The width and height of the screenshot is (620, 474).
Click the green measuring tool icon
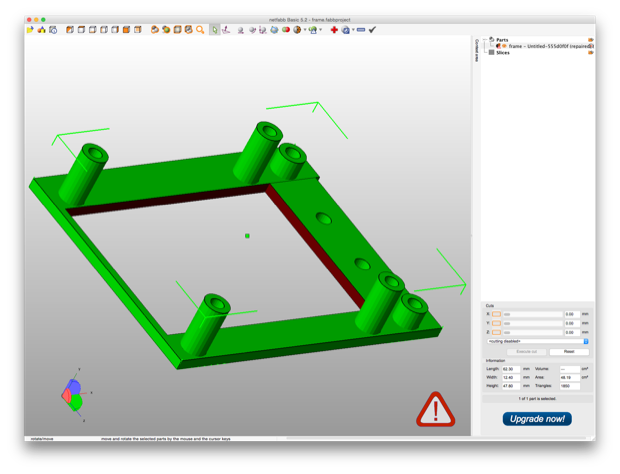(313, 30)
